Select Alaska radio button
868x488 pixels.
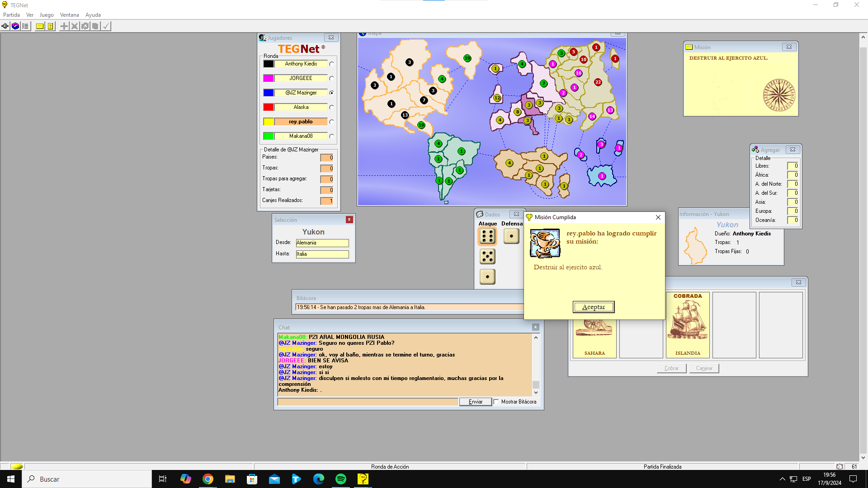(332, 107)
